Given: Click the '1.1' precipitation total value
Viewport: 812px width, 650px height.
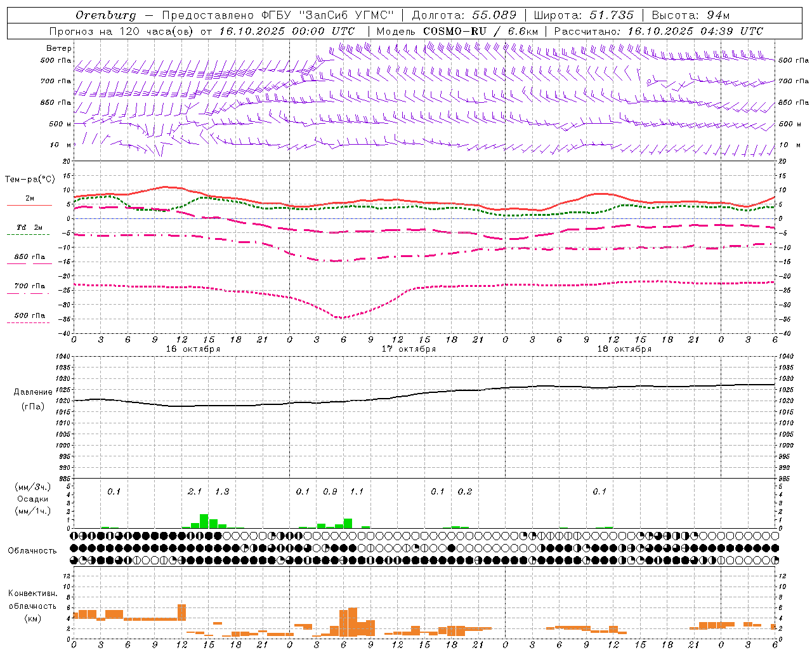Looking at the screenshot, I should pyautogui.click(x=357, y=491).
